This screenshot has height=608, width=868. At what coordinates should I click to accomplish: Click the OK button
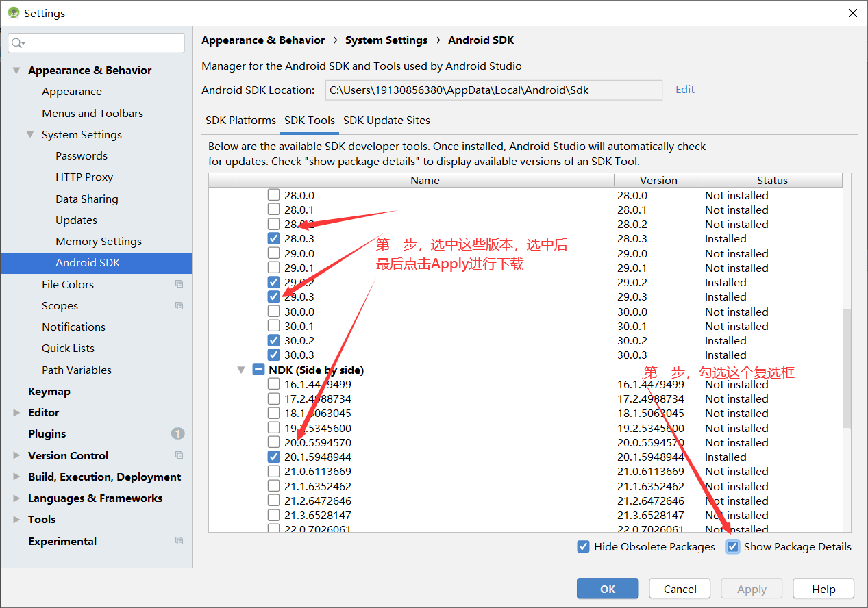coord(608,589)
